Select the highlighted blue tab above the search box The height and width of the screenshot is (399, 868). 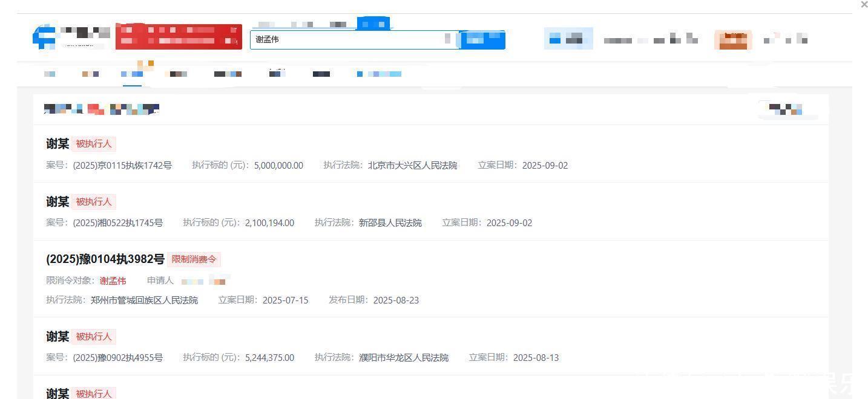click(373, 24)
